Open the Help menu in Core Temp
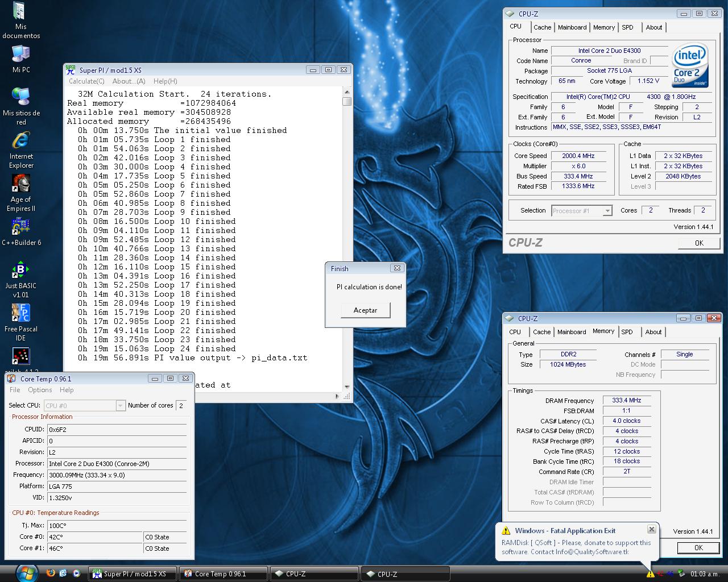 [67, 390]
